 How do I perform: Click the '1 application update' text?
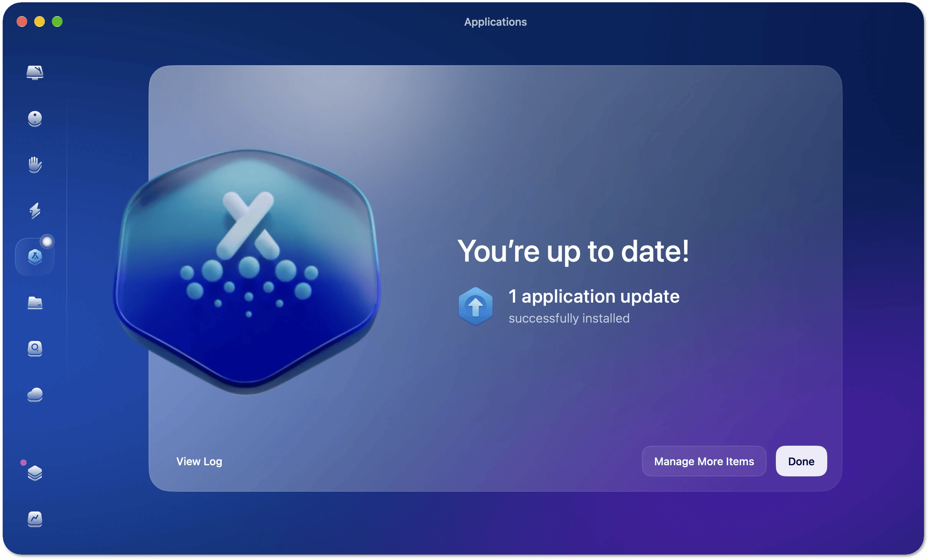click(594, 296)
